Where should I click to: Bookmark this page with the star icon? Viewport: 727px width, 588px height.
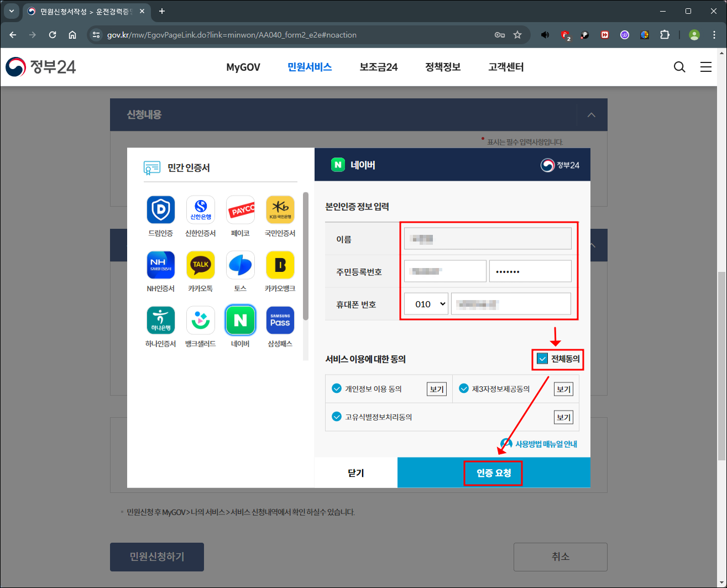click(517, 35)
